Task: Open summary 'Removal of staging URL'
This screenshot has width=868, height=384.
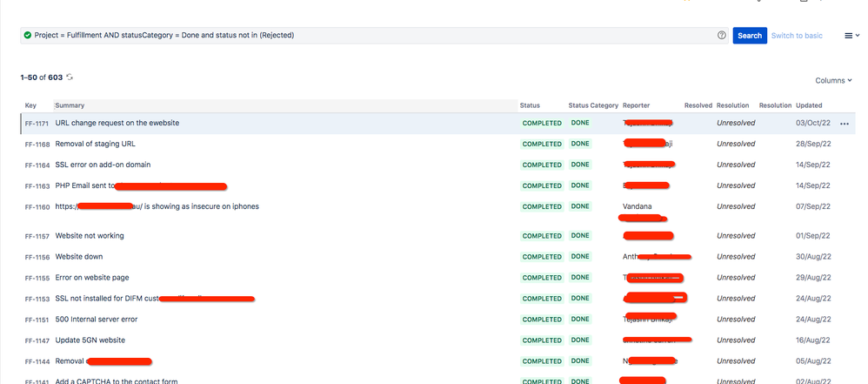Action: (x=95, y=144)
